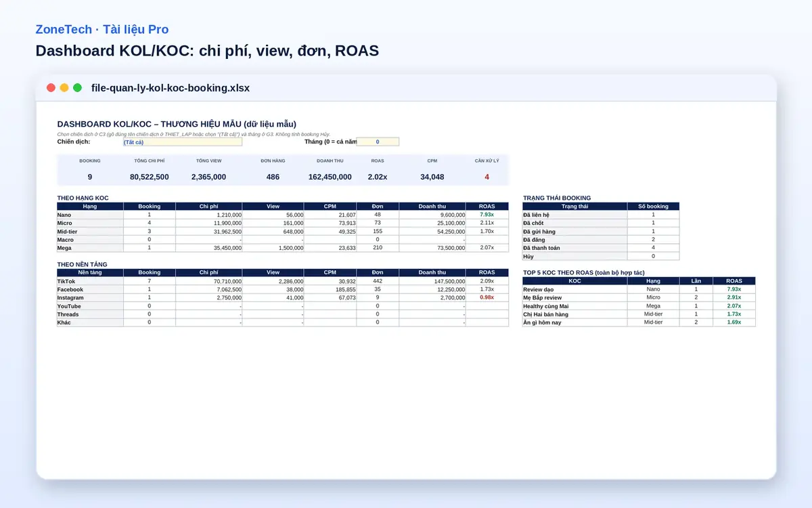Screen dimensions: 812x508
Task: Click the green maximize window button
Action: [78, 88]
